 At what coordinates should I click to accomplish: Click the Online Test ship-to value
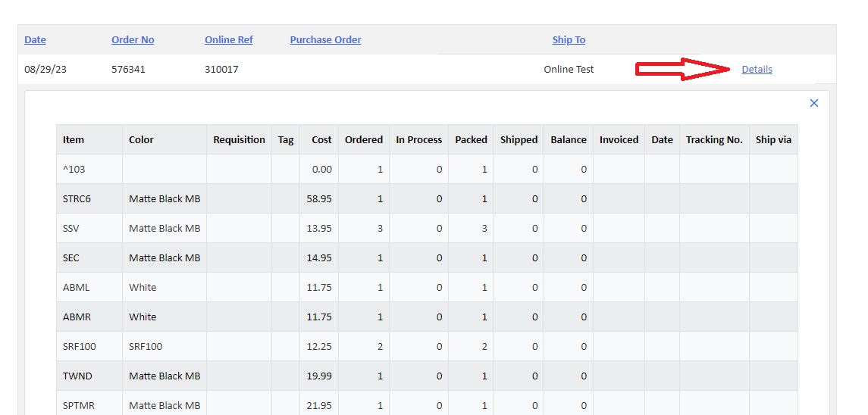[x=569, y=70]
